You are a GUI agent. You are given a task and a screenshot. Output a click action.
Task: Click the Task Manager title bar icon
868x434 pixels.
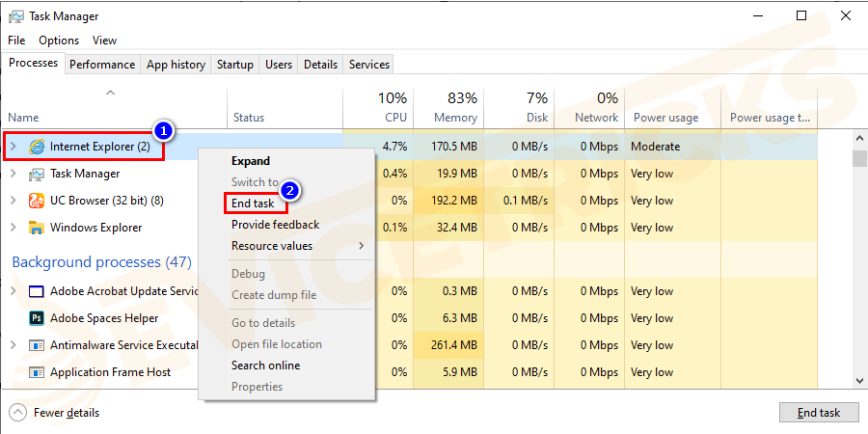(16, 16)
